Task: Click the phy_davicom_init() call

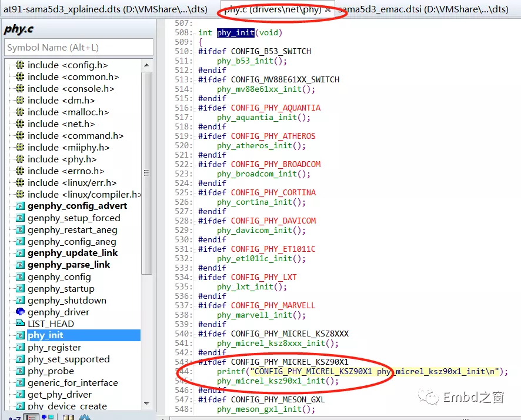Action: click(x=261, y=230)
